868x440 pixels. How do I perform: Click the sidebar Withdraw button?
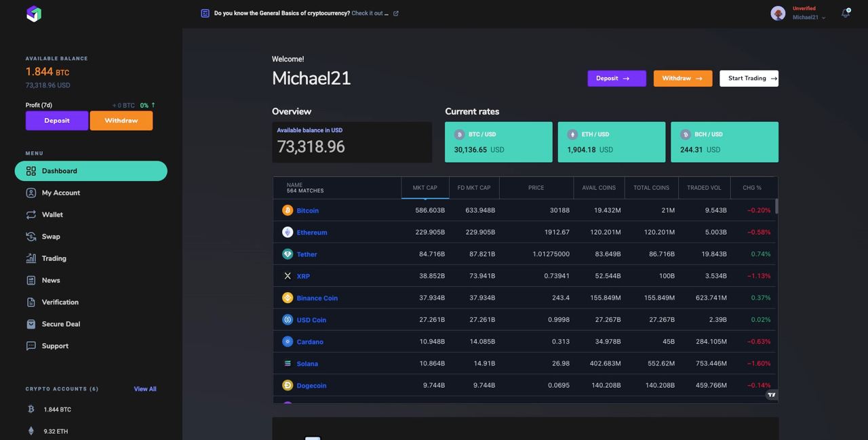click(x=121, y=121)
